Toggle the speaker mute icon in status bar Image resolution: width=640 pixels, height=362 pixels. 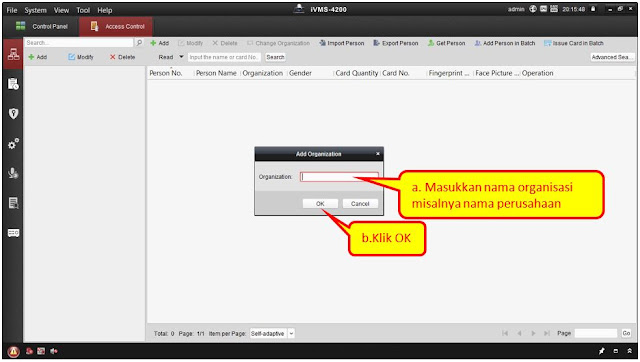coord(54,351)
